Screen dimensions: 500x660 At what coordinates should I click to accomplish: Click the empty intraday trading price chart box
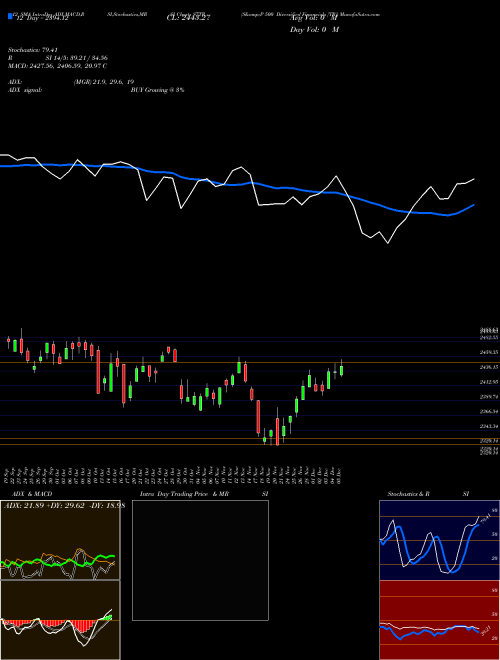[200, 560]
